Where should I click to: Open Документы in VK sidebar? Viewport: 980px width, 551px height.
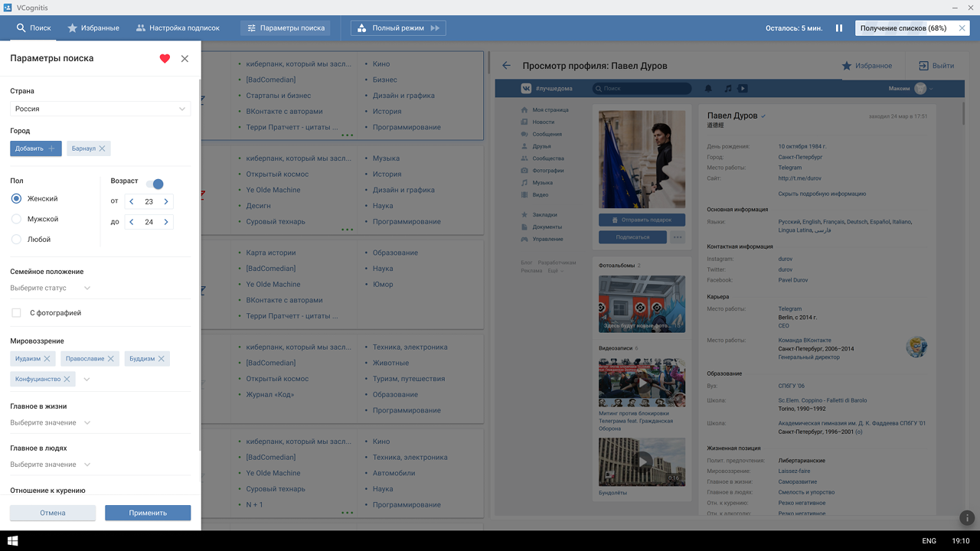pyautogui.click(x=547, y=227)
